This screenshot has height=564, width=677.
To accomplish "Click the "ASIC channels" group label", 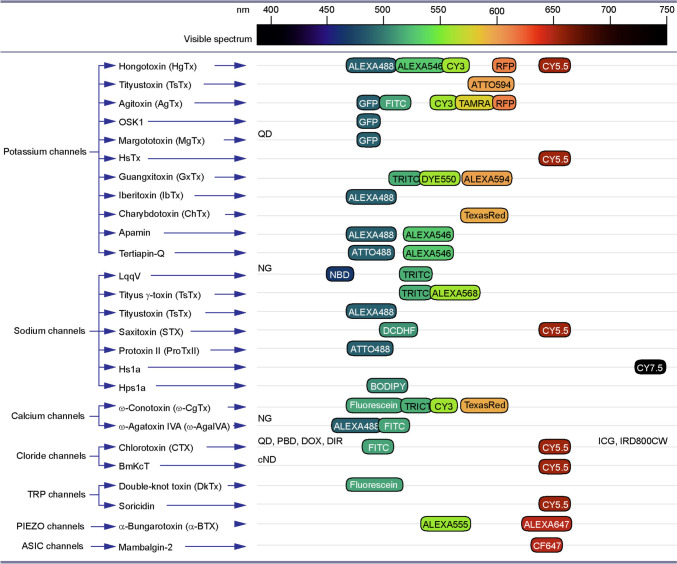I will (52, 546).
